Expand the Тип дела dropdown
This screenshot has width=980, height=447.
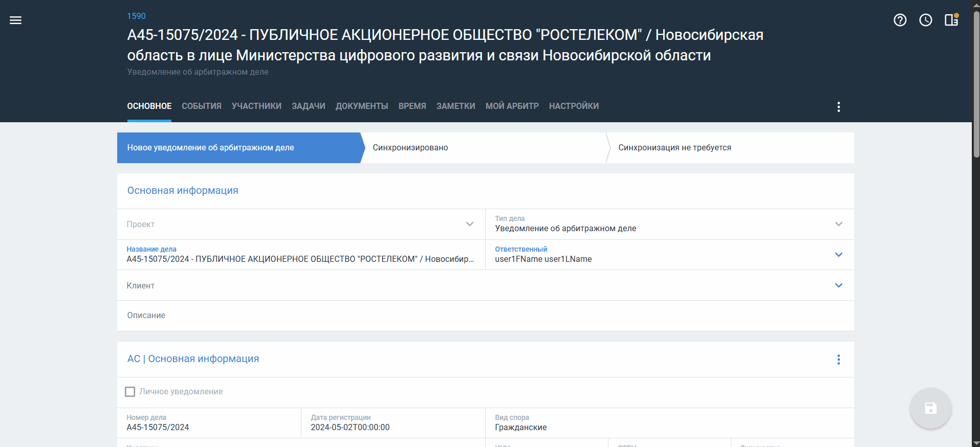pyautogui.click(x=838, y=224)
